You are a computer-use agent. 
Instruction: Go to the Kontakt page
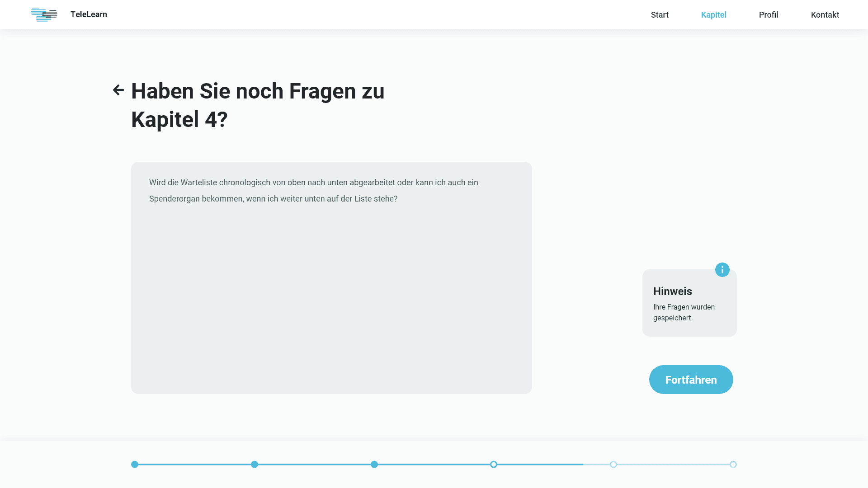[x=825, y=15]
